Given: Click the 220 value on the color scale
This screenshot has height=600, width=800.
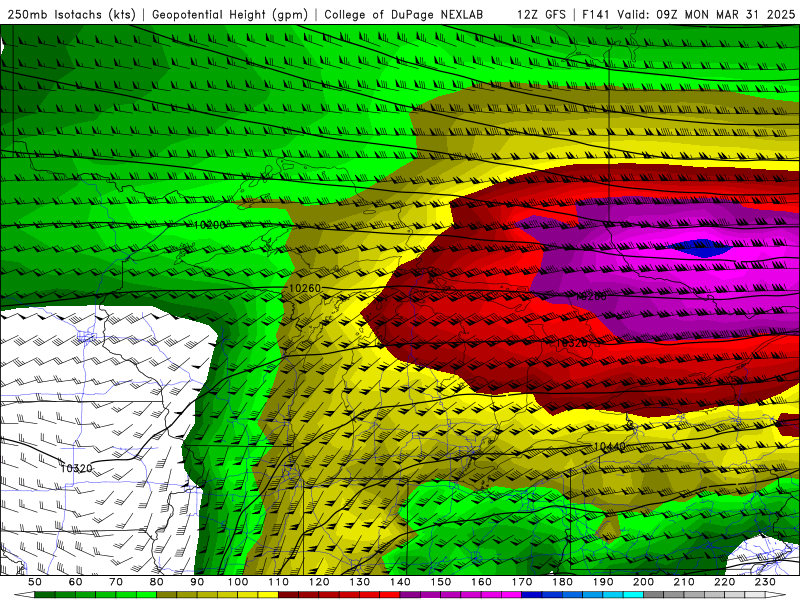Looking at the screenshot, I should click(x=724, y=582).
